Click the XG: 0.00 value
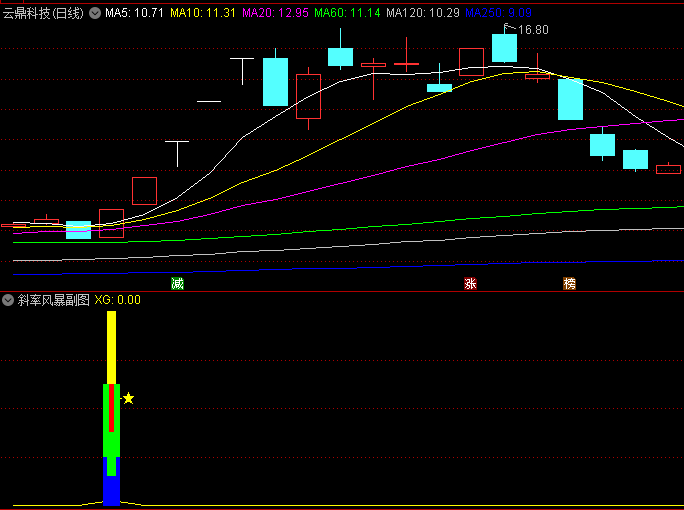The width and height of the screenshot is (684, 510). coord(118,300)
